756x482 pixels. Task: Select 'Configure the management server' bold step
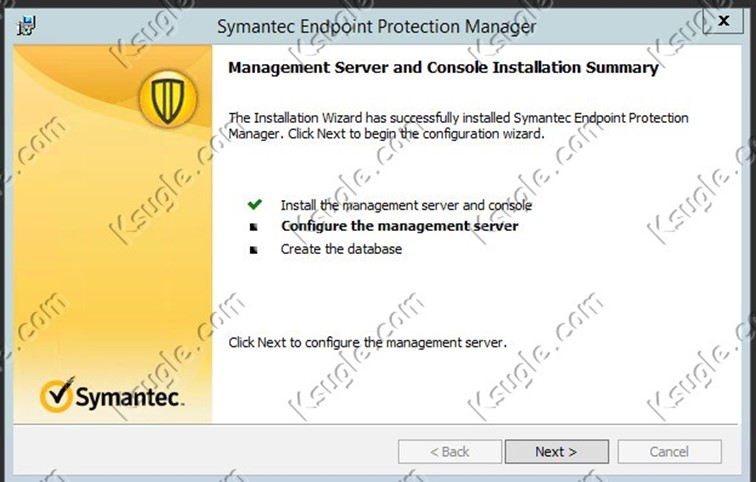tap(400, 226)
